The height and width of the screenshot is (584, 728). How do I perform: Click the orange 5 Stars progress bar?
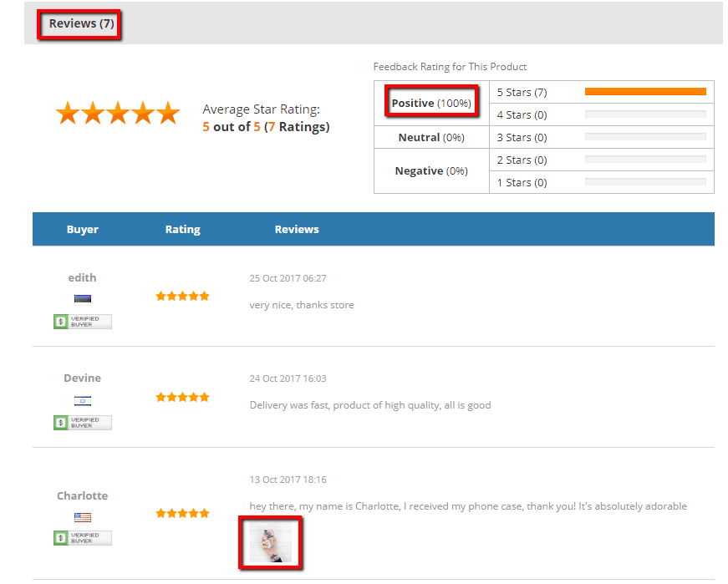645,92
